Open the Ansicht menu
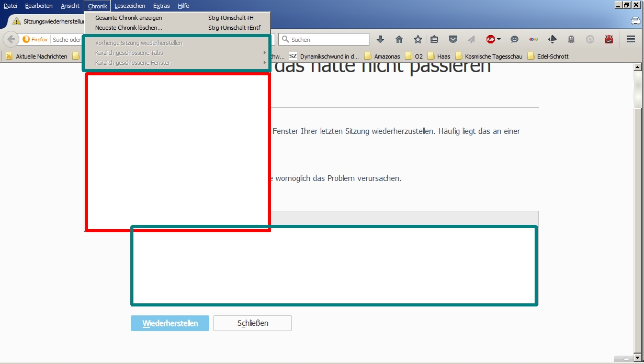 pyautogui.click(x=70, y=6)
